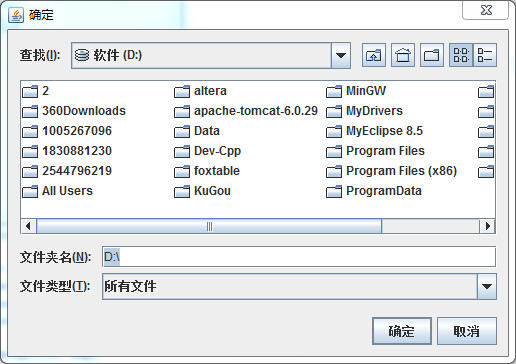This screenshot has height=364, width=516.
Task: Select the 2544796219 folder
Action: pyautogui.click(x=67, y=171)
